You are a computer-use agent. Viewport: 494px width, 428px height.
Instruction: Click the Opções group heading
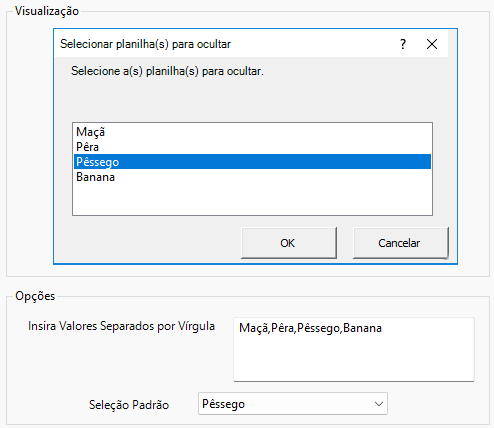tap(35, 296)
